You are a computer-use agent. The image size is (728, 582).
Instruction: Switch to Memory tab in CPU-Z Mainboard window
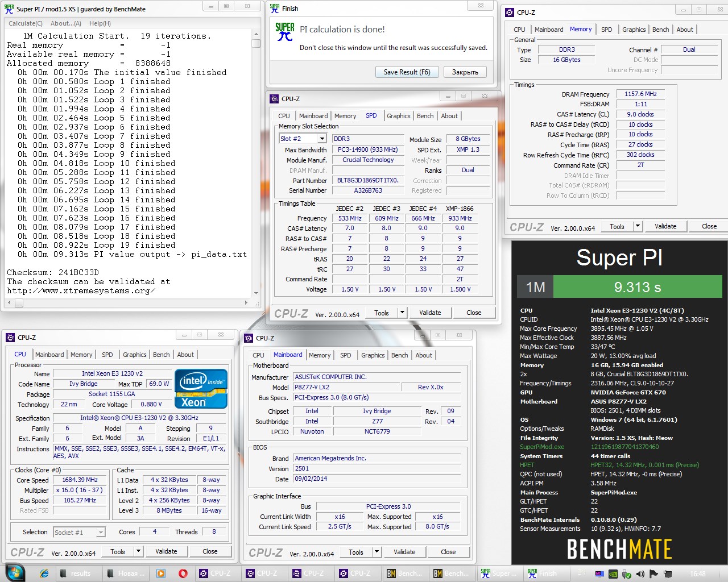click(x=320, y=355)
